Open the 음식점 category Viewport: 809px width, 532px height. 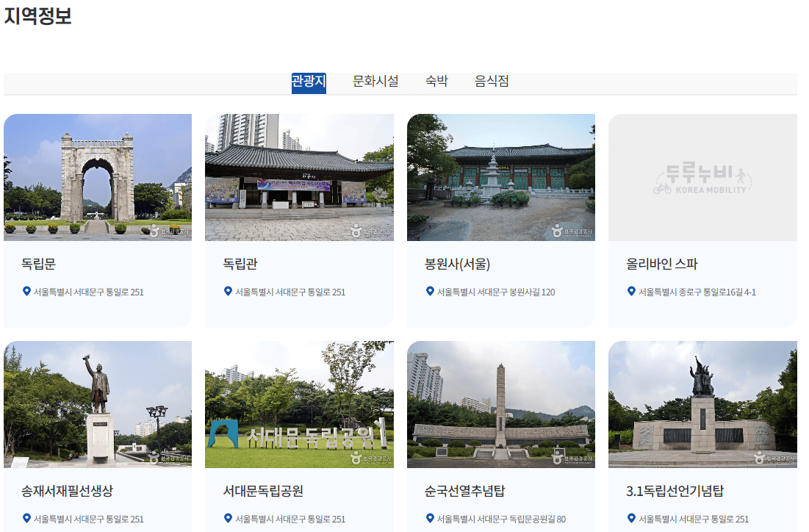(492, 82)
